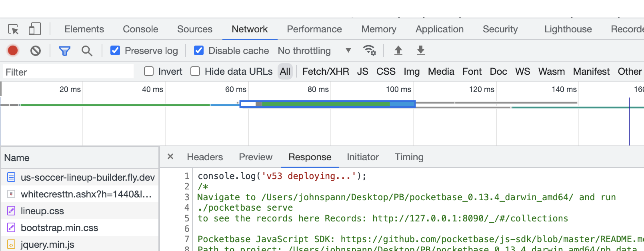Enable the Hide data URLs checkbox
644x251 pixels.
195,71
